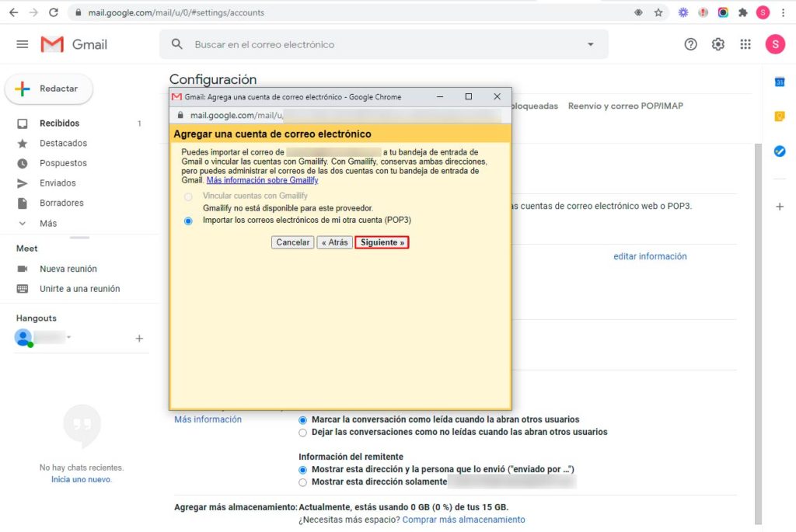
Task: Click the Cancelar button
Action: (x=293, y=242)
